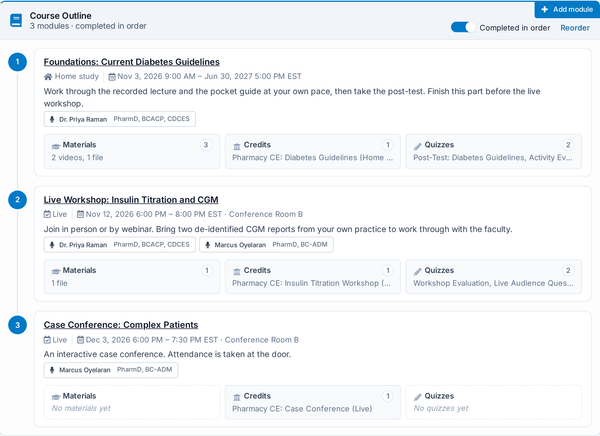Click the calendar icon beside Nov 3, 2026
The width and height of the screenshot is (600, 436).
[112, 77]
